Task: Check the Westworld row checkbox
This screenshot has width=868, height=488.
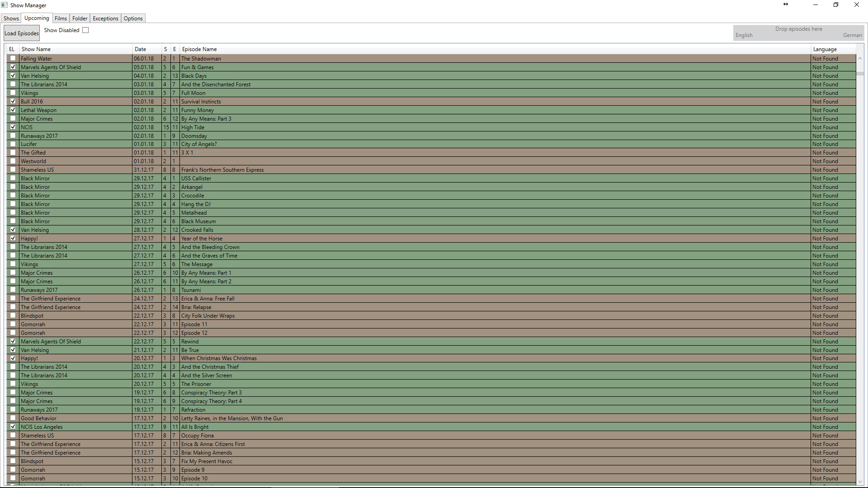Action: point(13,161)
